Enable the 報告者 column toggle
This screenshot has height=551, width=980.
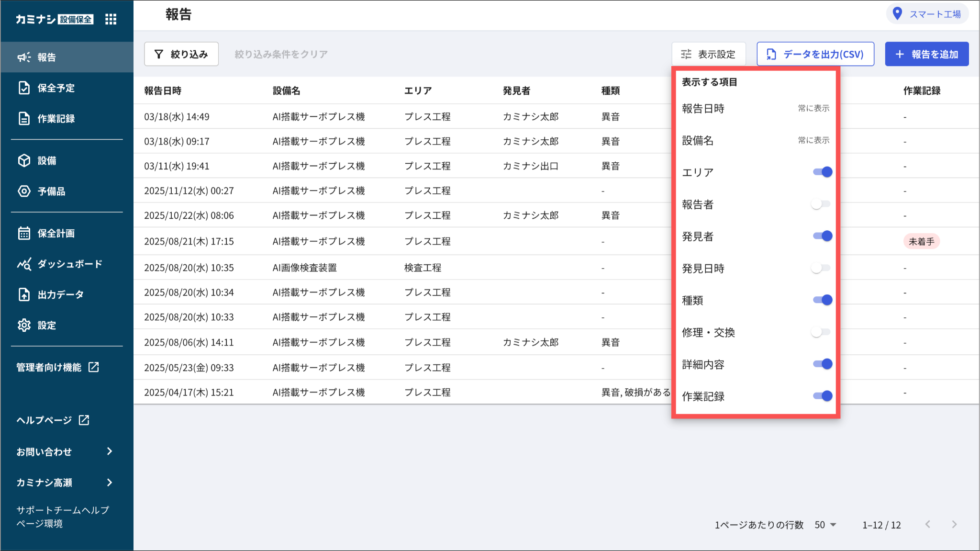click(x=821, y=204)
